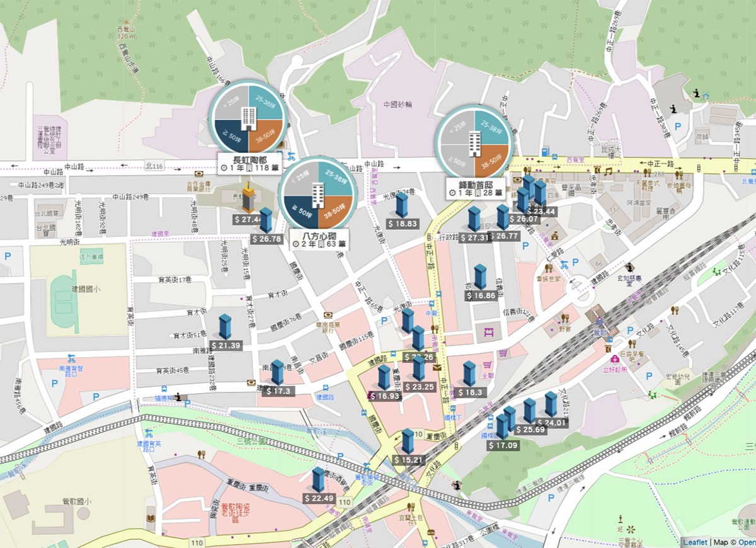Click the building icon in 八方心砌 pie chart

click(x=318, y=194)
